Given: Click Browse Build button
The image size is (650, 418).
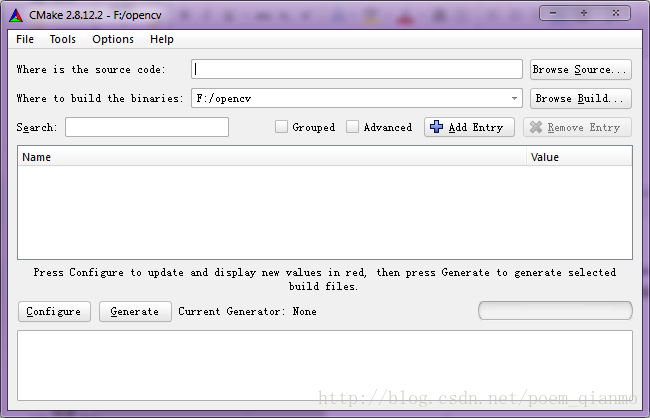Looking at the screenshot, I should tap(580, 98).
